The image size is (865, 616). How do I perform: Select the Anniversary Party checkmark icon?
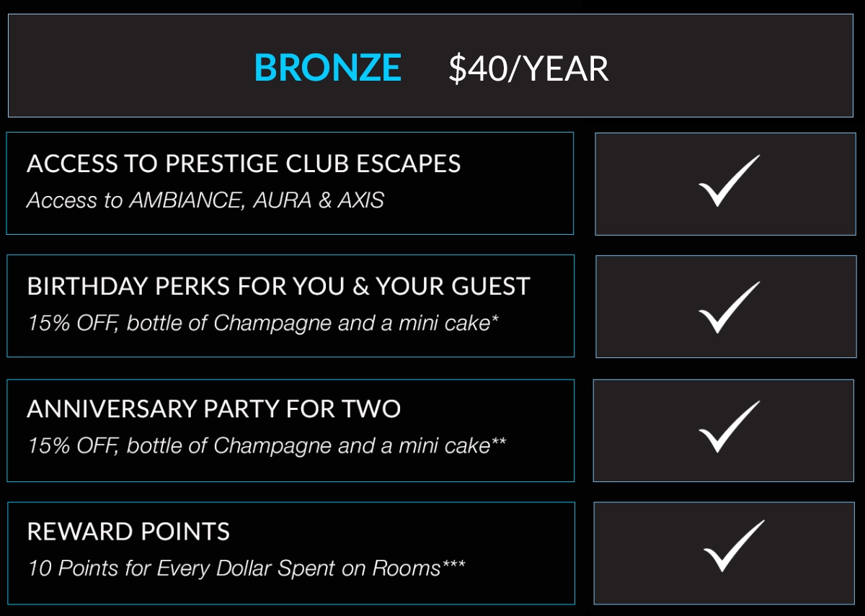click(x=729, y=428)
